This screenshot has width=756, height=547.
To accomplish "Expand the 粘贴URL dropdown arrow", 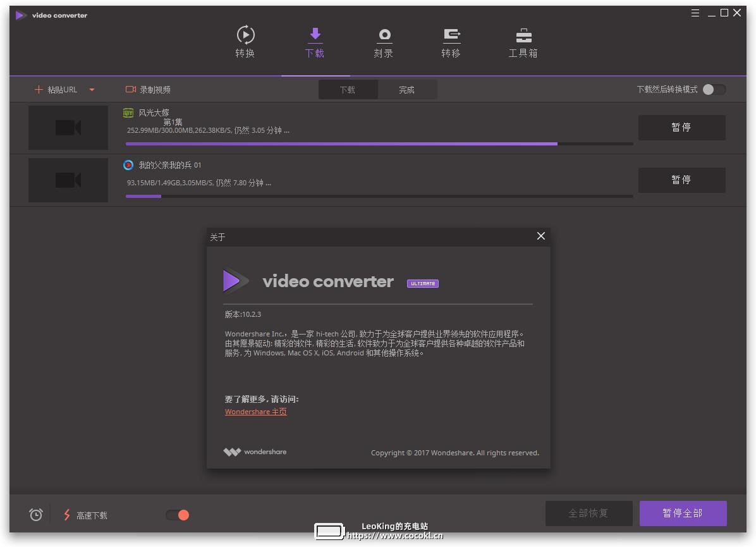I will point(92,90).
